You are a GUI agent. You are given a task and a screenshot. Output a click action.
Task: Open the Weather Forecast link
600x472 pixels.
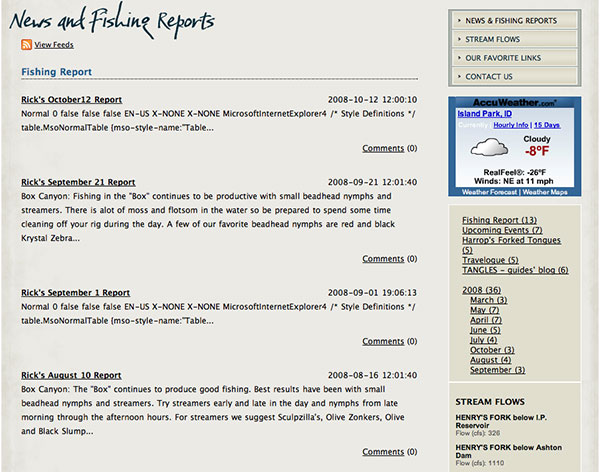point(489,192)
